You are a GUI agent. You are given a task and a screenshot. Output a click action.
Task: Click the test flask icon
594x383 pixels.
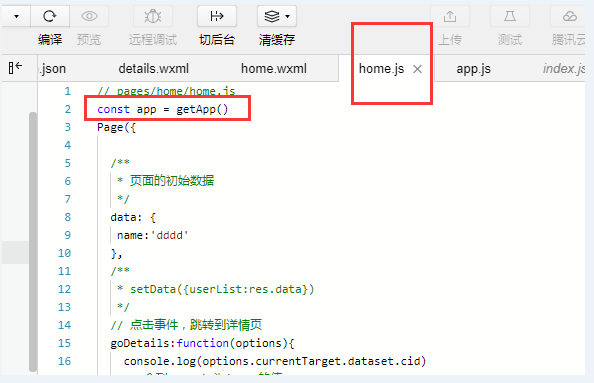coord(510,16)
